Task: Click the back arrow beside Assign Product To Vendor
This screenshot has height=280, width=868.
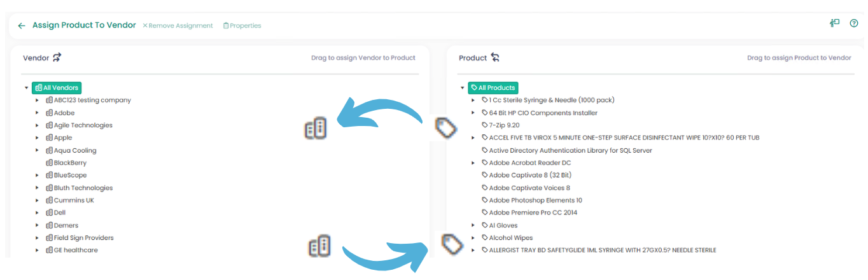Action: tap(22, 26)
